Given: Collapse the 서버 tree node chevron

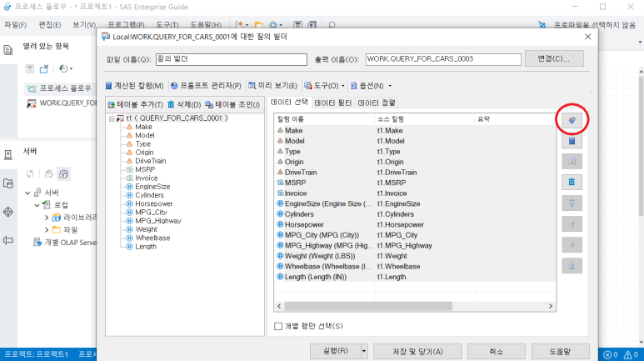Looking at the screenshot, I should coord(27,193).
